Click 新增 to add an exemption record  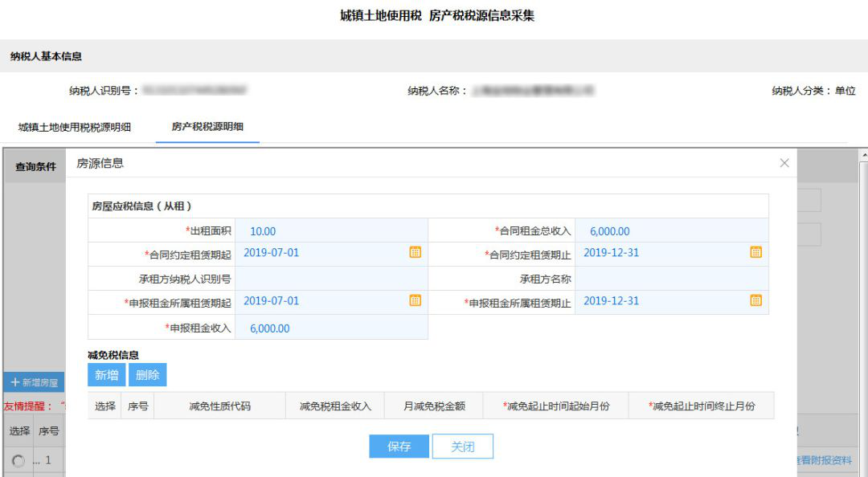click(x=105, y=374)
